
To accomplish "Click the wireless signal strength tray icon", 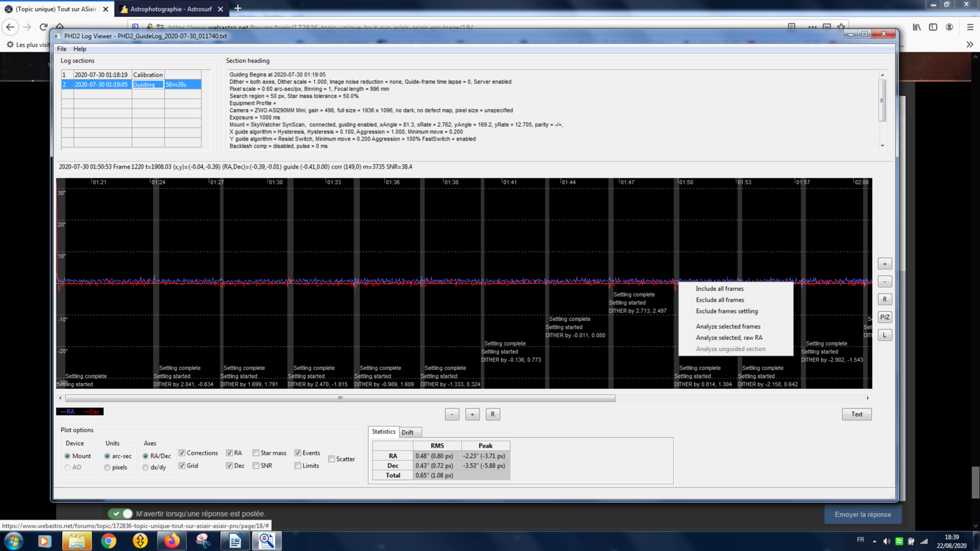I will pos(924,541).
